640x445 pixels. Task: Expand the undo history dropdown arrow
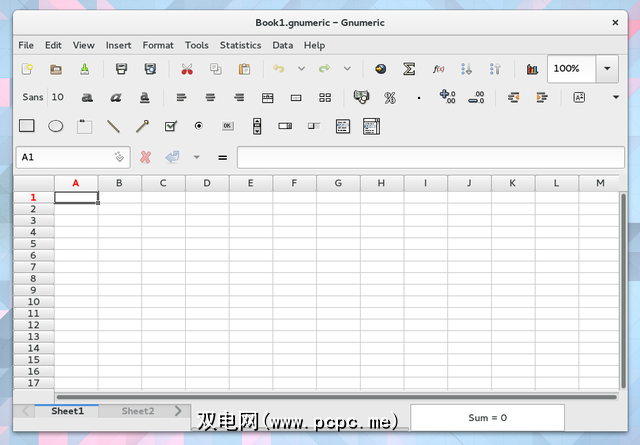pyautogui.click(x=301, y=69)
